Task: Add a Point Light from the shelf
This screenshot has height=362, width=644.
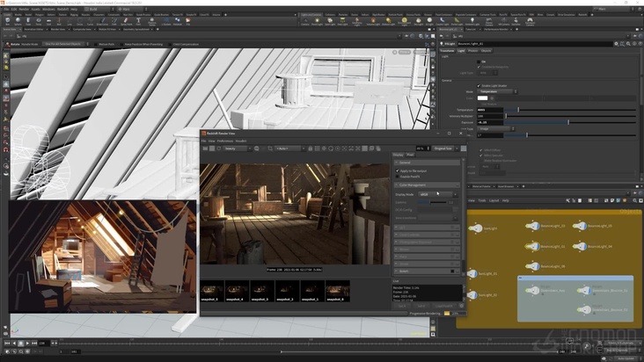Action: pyautogui.click(x=317, y=21)
